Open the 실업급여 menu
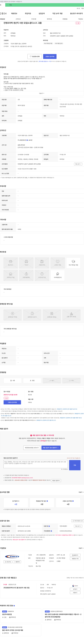 pos(42,13)
